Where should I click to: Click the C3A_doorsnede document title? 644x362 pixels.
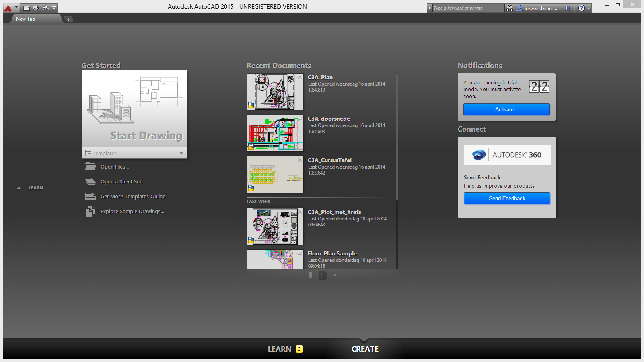[329, 119]
